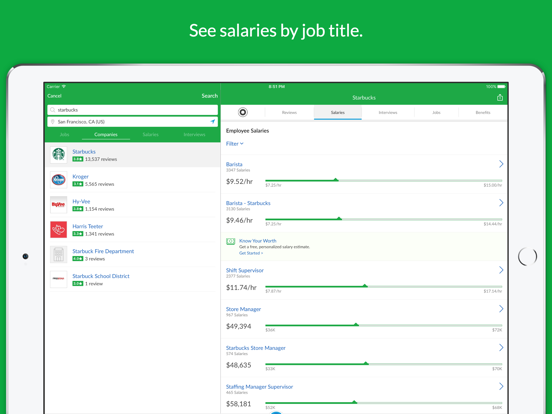Select the Jobs search tab in left panel
Image resolution: width=552 pixels, height=414 pixels.
64,134
